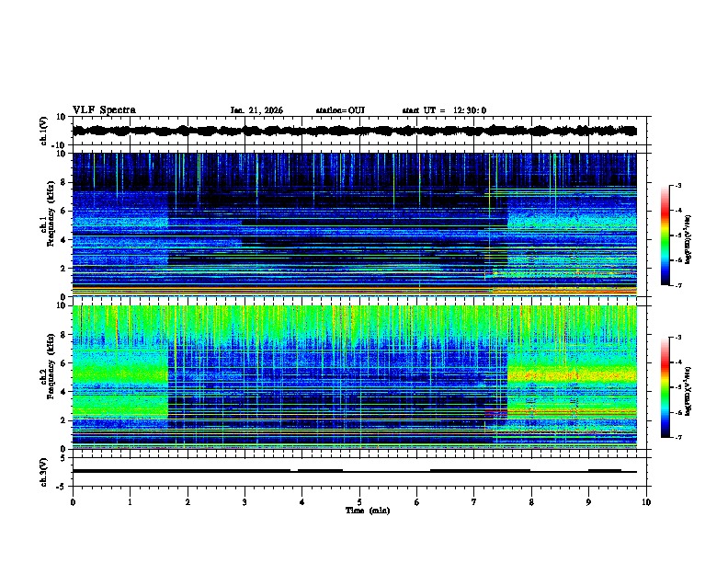This screenshot has height=563, width=728.
Task: Click the "ch.1(V)" waveform axis label
Action: [x=44, y=131]
